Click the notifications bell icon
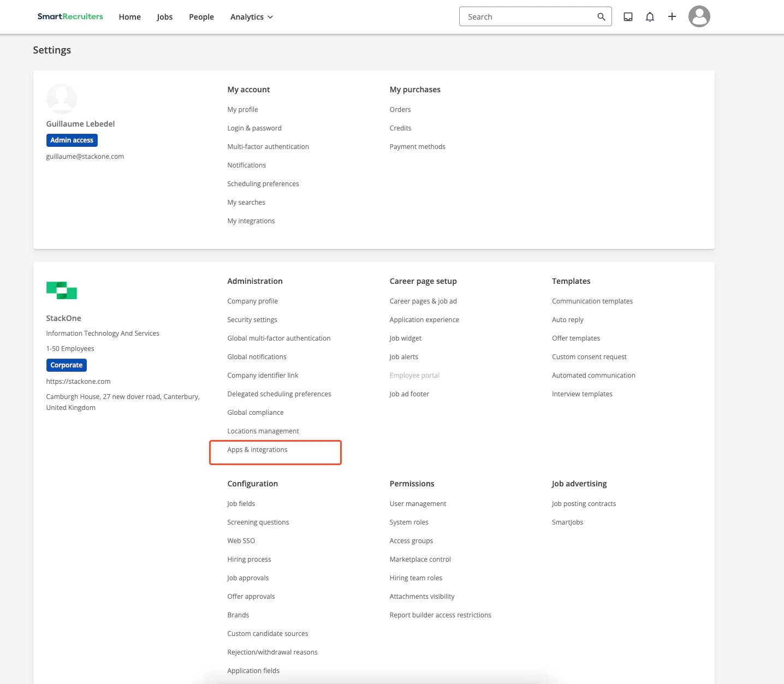784x684 pixels. pyautogui.click(x=650, y=16)
